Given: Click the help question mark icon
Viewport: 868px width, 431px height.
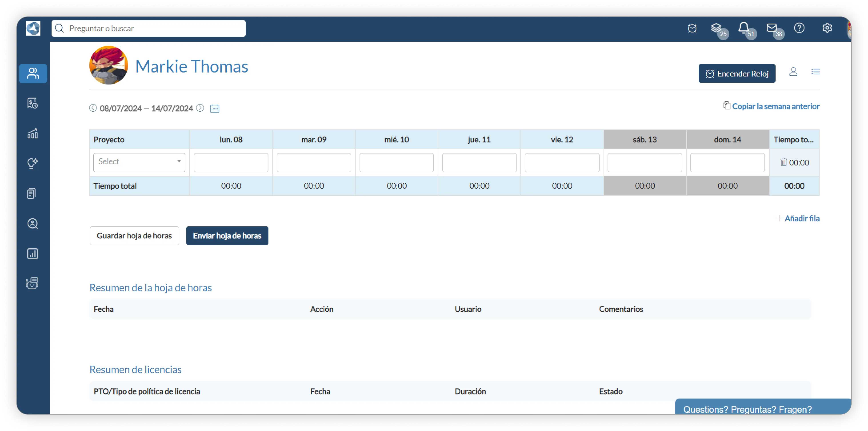Looking at the screenshot, I should [799, 28].
